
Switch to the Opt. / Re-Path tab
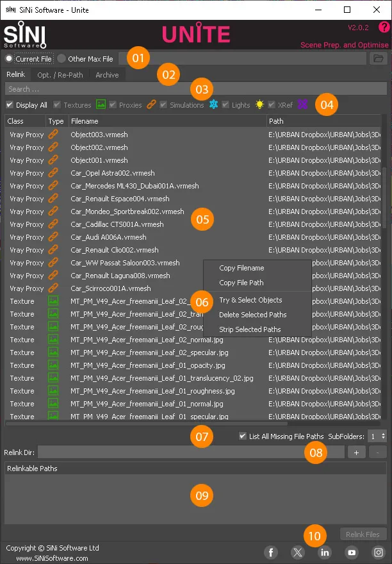click(x=60, y=75)
